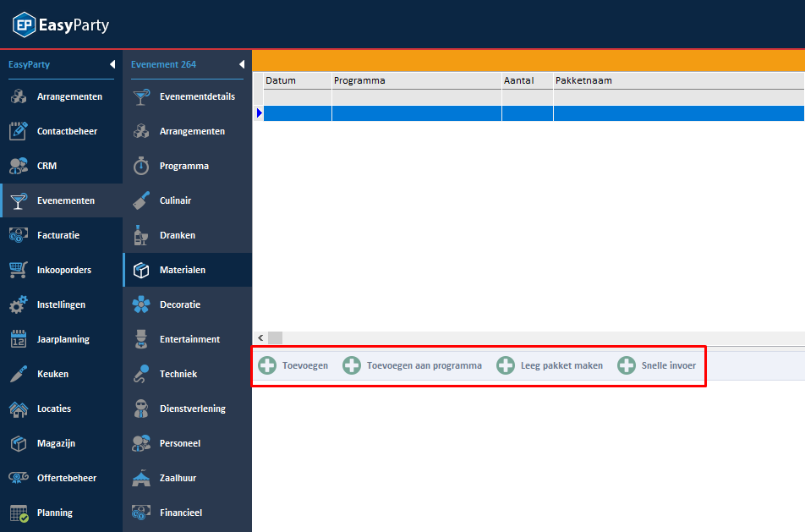Click the Zaalhuur tent icon

141,478
